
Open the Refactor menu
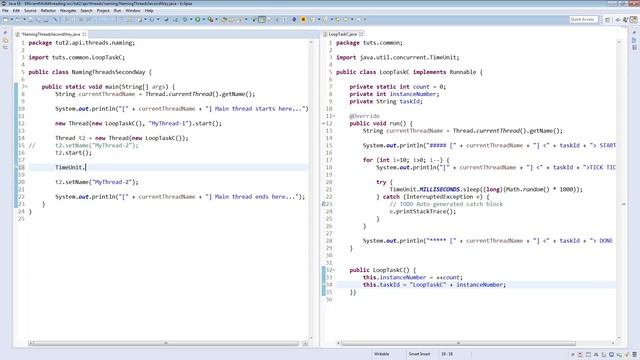(x=48, y=11)
